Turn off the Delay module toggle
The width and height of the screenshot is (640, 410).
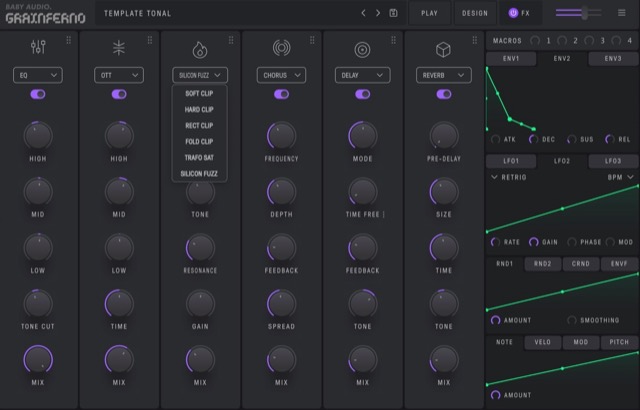click(x=362, y=93)
